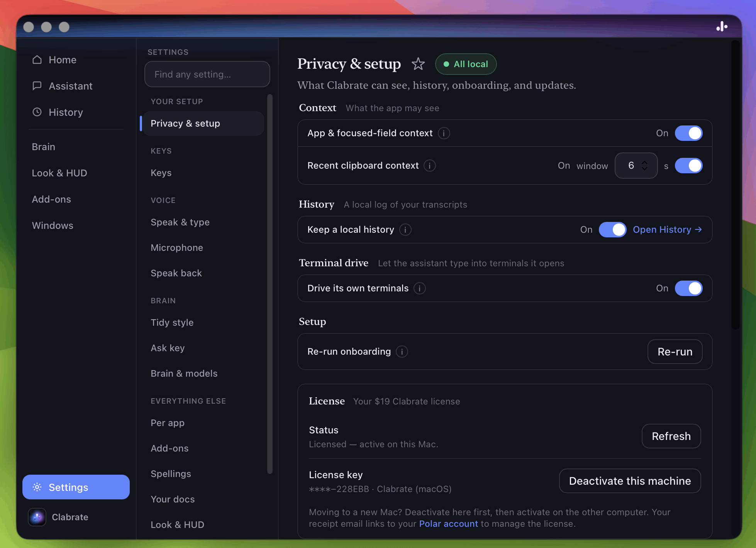
Task: Select the Settings sidebar item
Action: (76, 487)
